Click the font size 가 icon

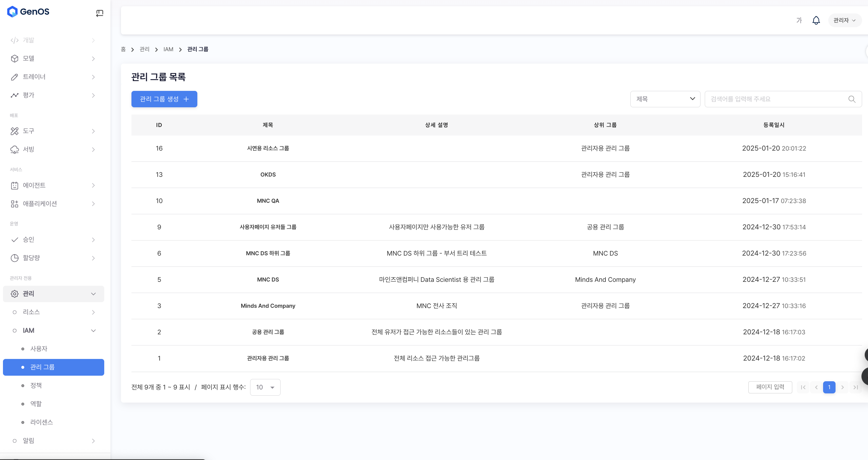[x=799, y=20]
